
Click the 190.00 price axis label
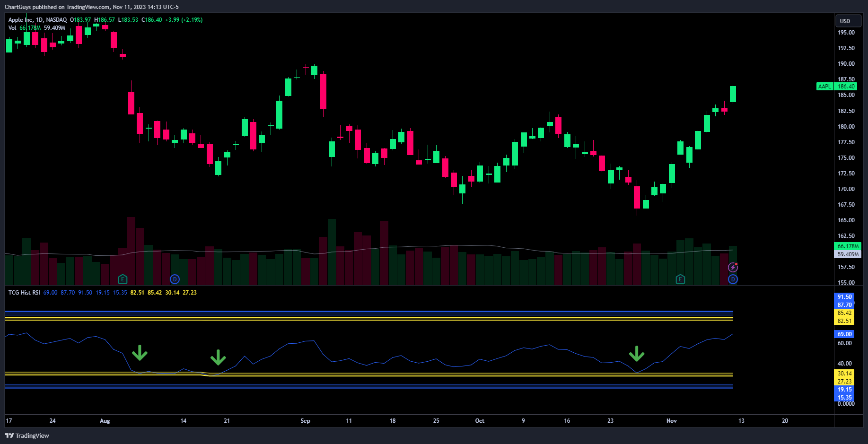846,64
